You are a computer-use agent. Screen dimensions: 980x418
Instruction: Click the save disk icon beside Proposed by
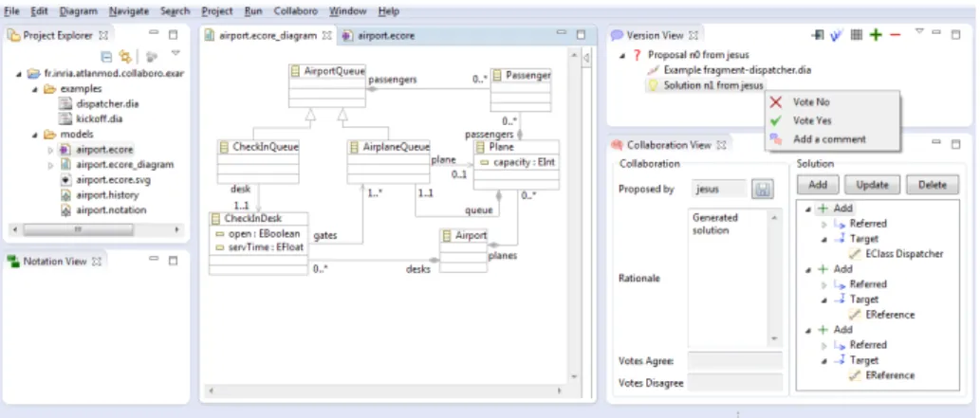762,190
